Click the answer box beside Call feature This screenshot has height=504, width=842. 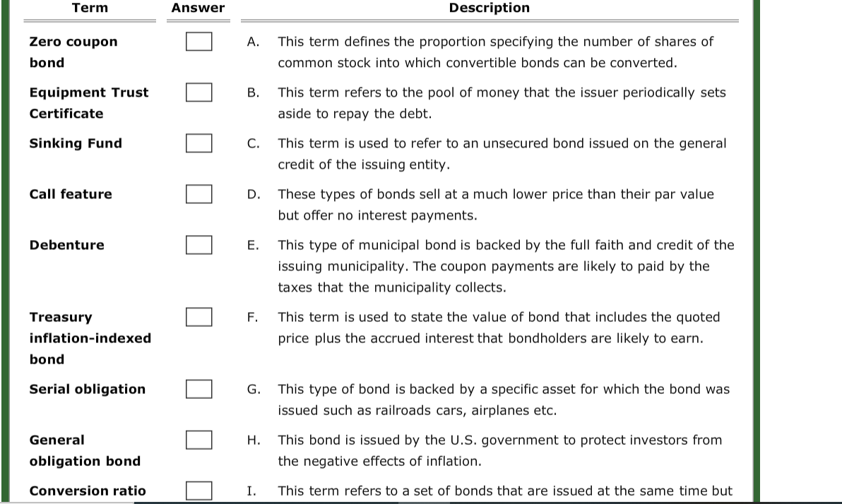click(198, 194)
